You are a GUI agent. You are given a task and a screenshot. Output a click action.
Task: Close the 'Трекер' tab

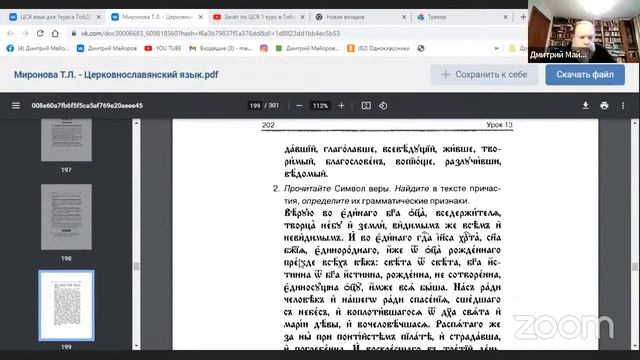(x=505, y=17)
